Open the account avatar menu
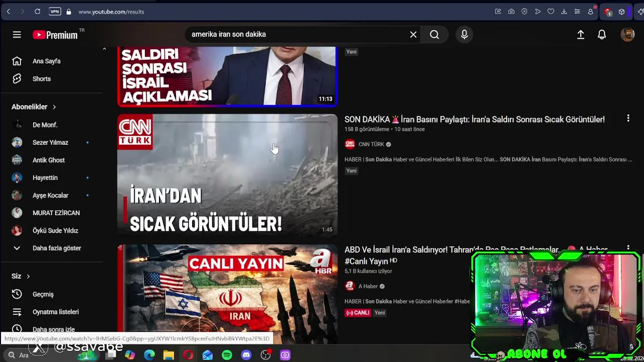Screen dimensions: 644x362 click(x=627, y=34)
